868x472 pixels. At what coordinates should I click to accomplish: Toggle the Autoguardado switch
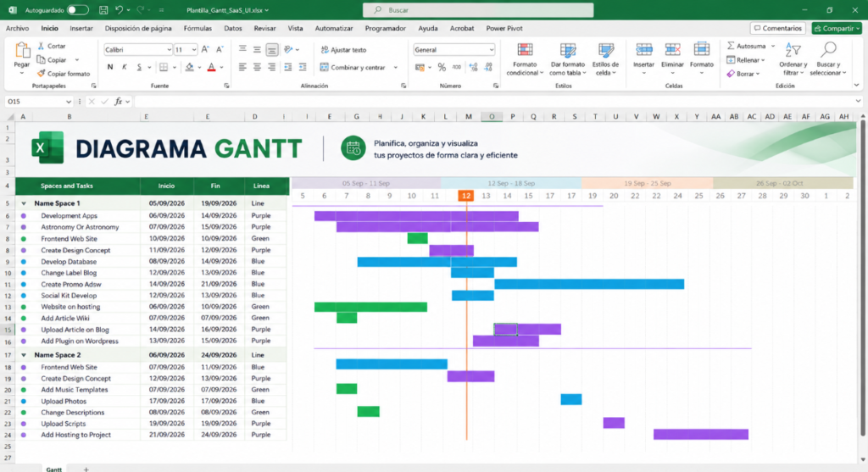77,10
